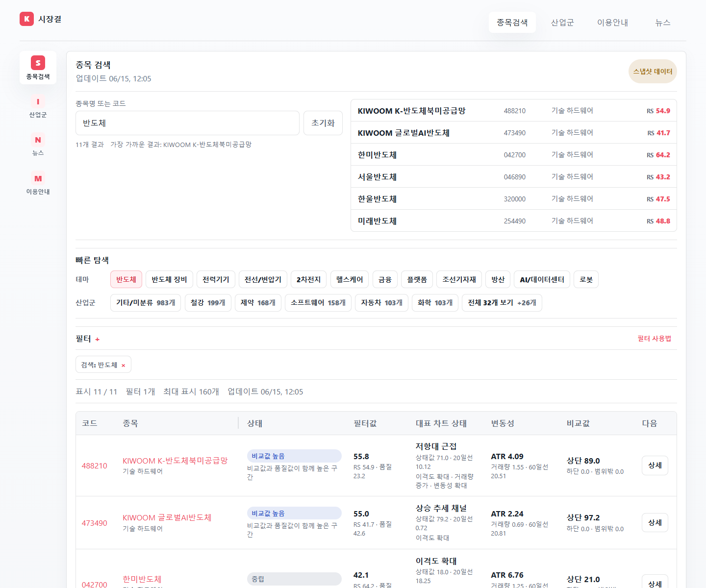Switch to the 뉴스 top tab
706x588 pixels.
point(663,23)
